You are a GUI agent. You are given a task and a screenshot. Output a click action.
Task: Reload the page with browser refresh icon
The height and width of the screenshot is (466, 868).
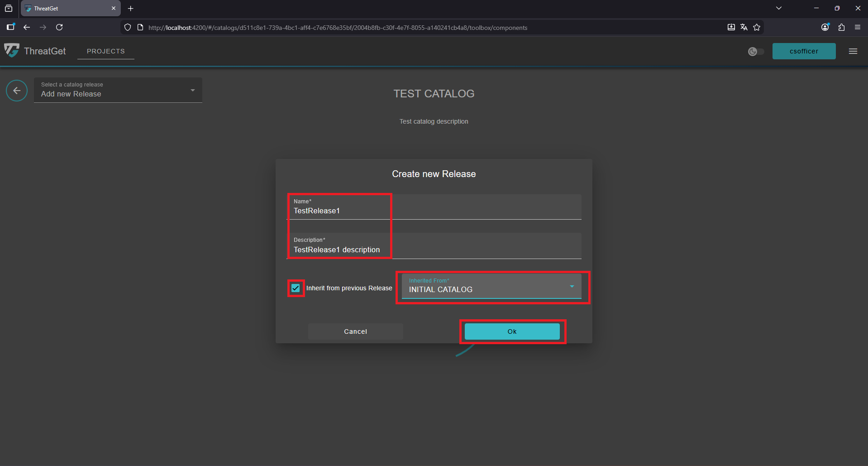(59, 28)
